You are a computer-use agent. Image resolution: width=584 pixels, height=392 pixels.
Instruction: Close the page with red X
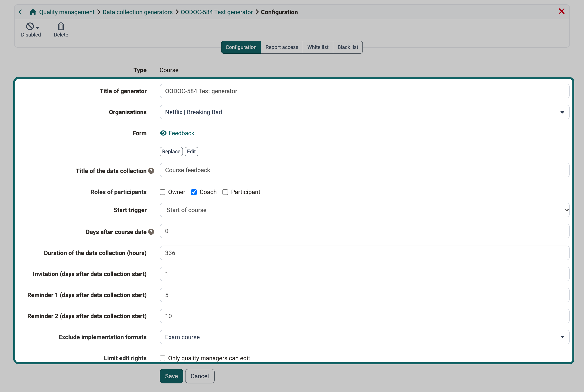(561, 11)
